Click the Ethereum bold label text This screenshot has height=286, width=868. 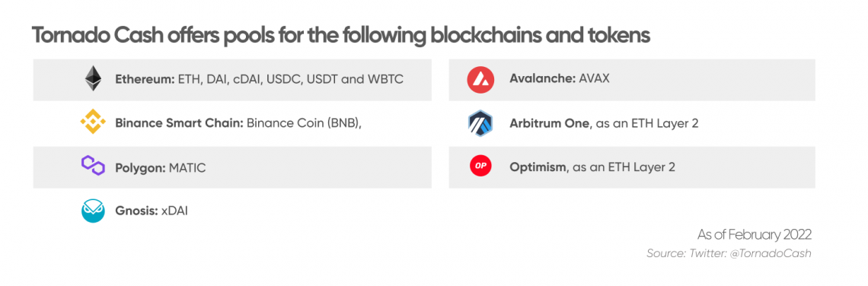(145, 79)
